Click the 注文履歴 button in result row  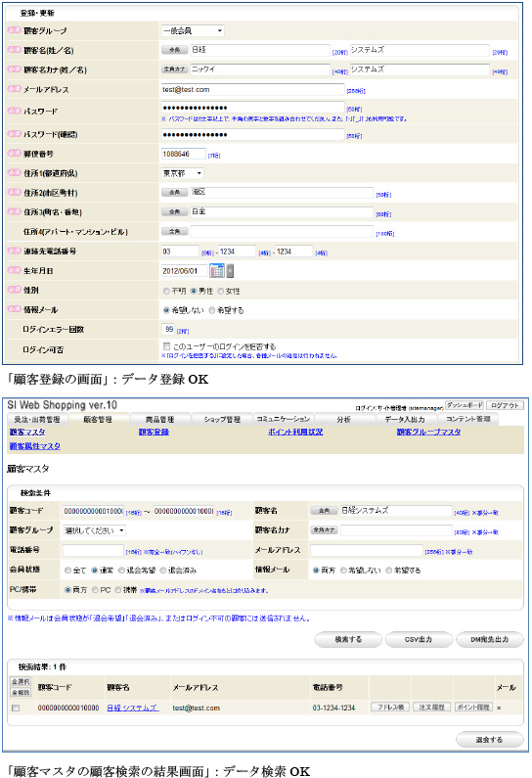tap(432, 707)
